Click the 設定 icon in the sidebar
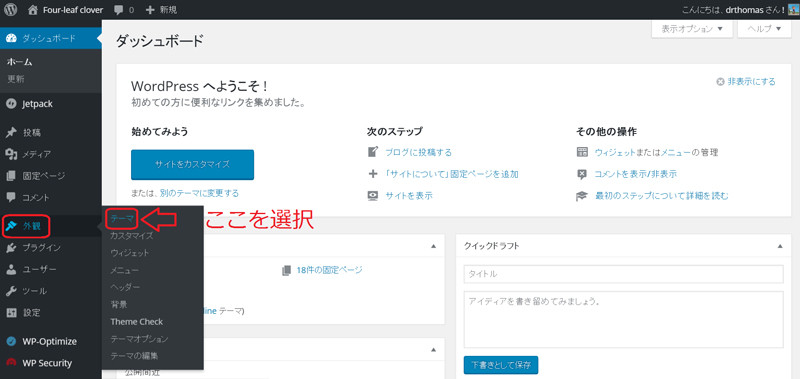This screenshot has width=800, height=379. coord(11,313)
